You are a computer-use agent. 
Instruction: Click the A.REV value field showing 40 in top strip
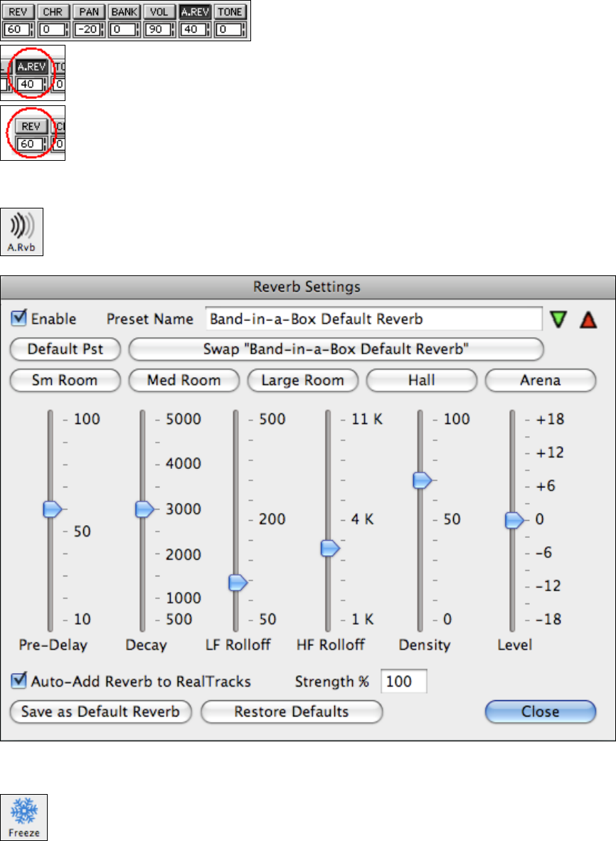[193, 29]
